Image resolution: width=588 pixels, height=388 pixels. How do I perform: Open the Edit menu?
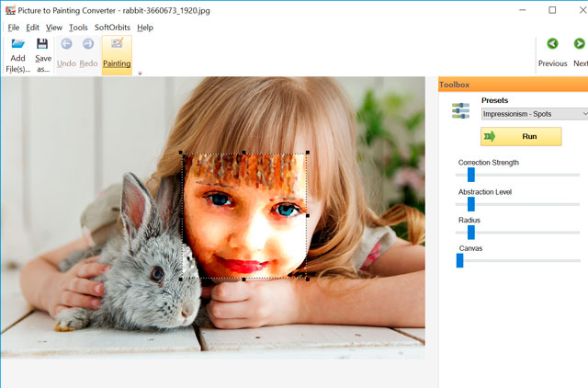[33, 28]
